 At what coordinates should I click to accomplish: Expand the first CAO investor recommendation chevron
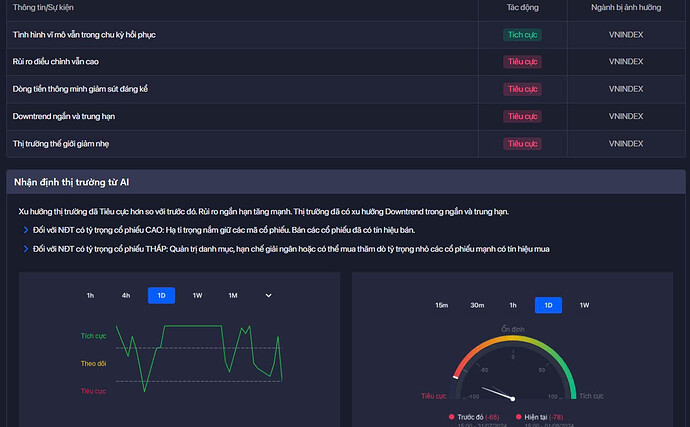click(25, 230)
